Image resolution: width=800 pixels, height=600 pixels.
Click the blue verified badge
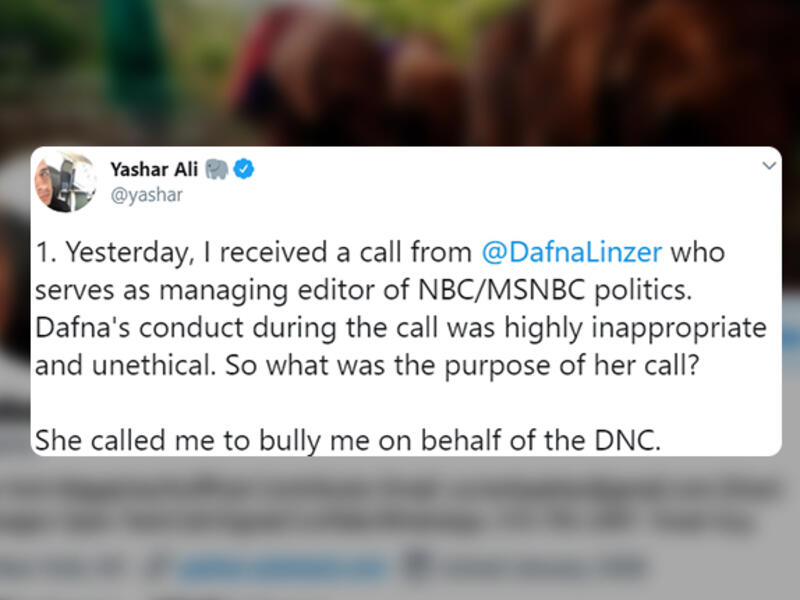pyautogui.click(x=244, y=169)
